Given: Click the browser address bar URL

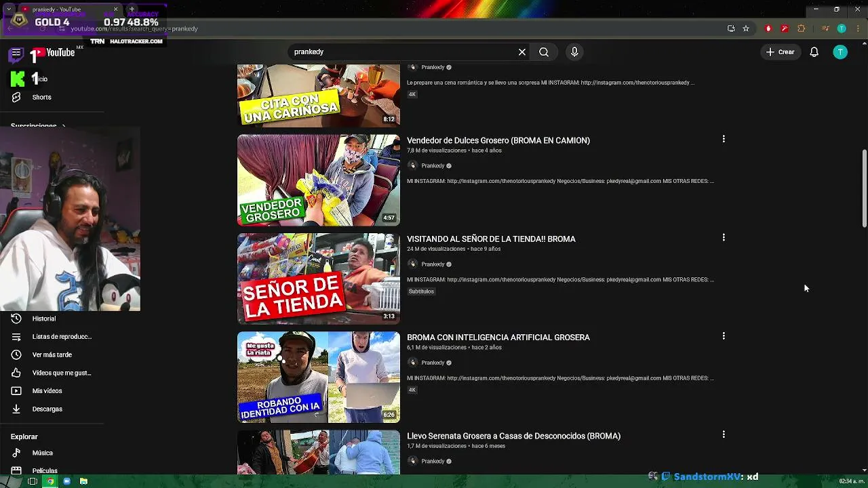Looking at the screenshot, I should click(134, 29).
